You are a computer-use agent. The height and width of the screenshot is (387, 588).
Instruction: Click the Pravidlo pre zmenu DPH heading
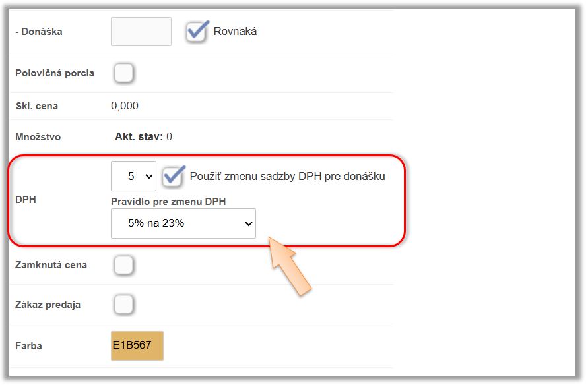[x=168, y=202]
